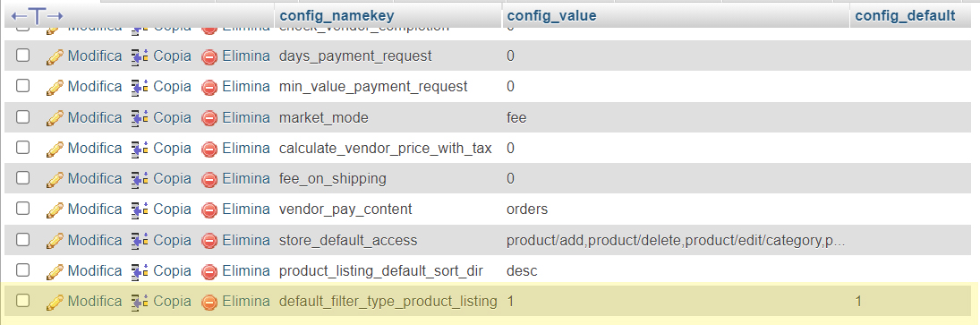Toggle checkbox for vendor_pay_content row
The image size is (980, 325).
[x=22, y=208]
